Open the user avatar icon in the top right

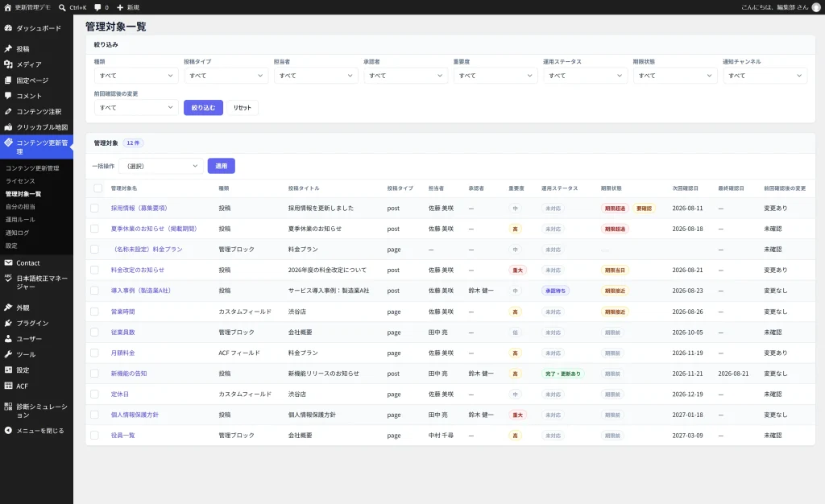click(816, 7)
